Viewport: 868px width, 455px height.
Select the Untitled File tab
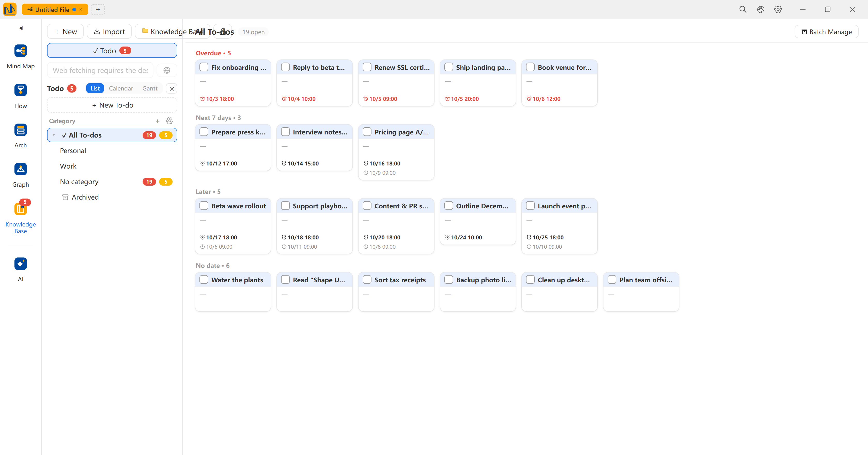(55, 10)
